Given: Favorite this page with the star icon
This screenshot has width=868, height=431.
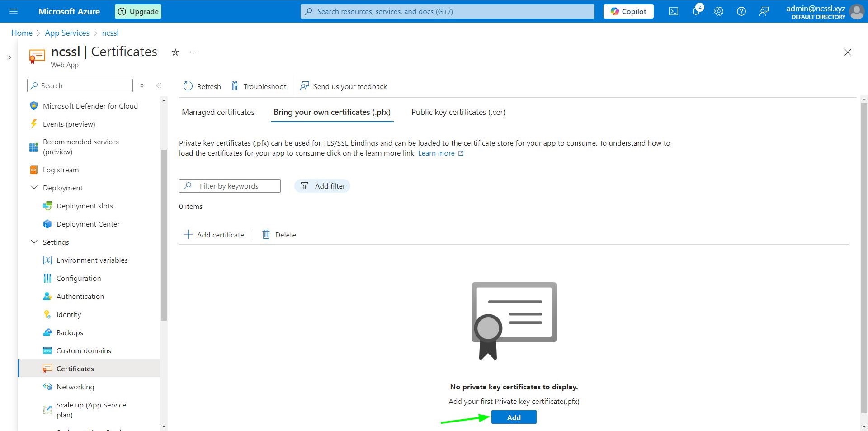Looking at the screenshot, I should pyautogui.click(x=175, y=52).
